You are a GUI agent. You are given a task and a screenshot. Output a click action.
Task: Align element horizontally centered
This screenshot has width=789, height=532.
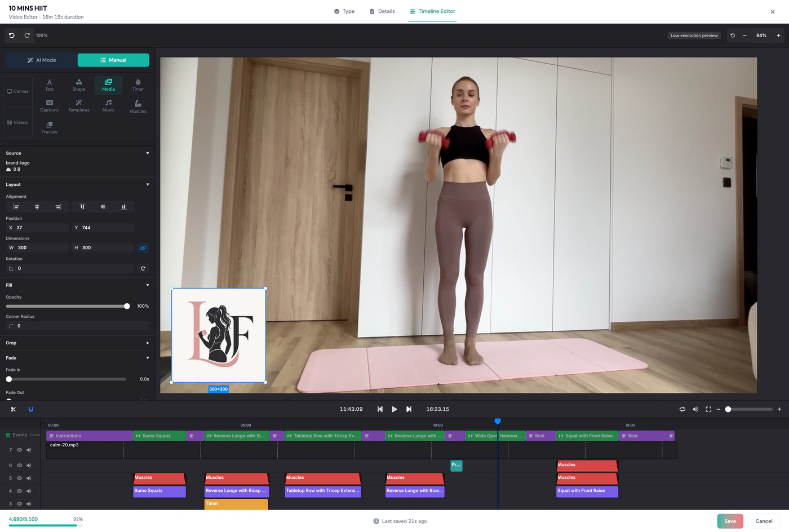pos(37,207)
